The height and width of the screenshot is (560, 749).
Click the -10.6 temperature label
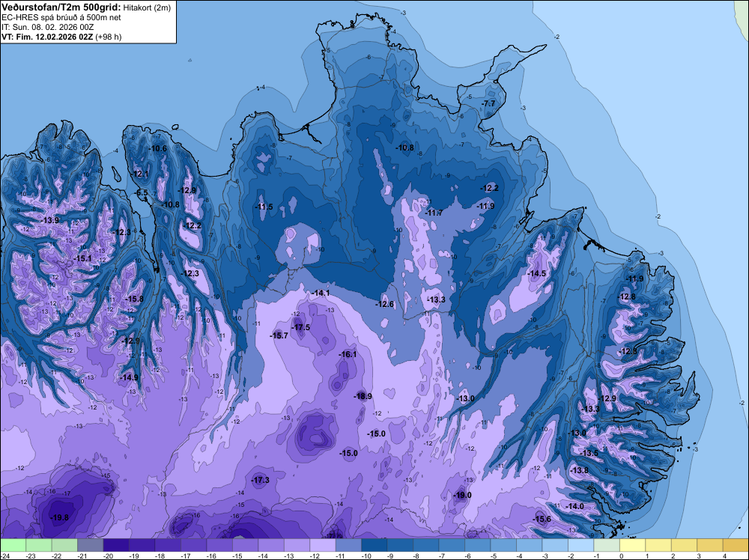[x=157, y=148]
